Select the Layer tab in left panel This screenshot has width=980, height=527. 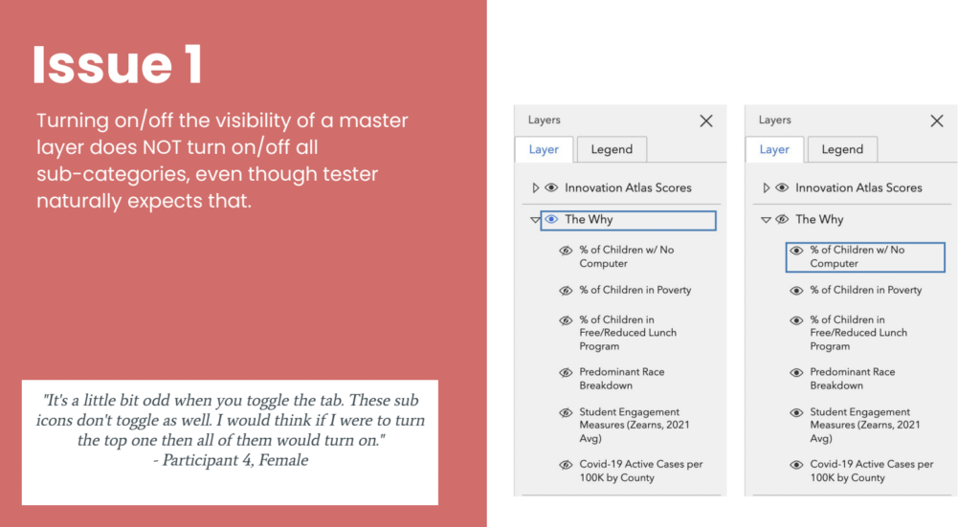[x=544, y=149]
